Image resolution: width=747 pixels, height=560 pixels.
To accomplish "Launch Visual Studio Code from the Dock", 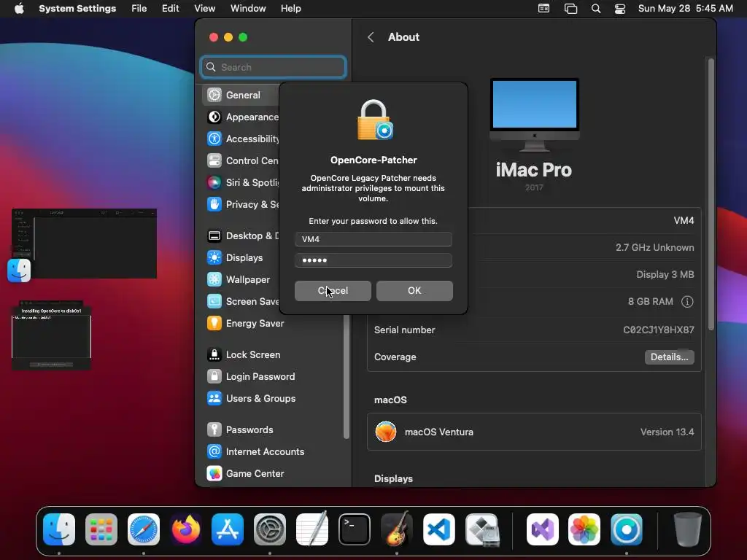I will [x=438, y=529].
